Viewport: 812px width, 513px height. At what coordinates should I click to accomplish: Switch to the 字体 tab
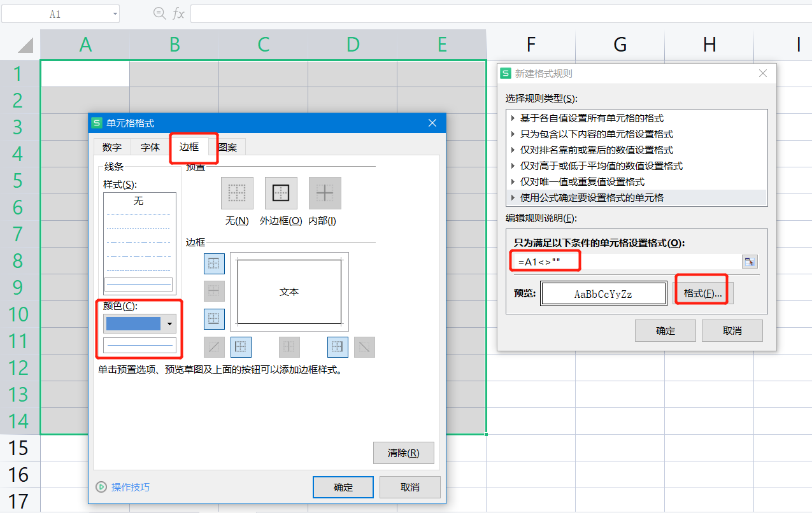pyautogui.click(x=150, y=147)
